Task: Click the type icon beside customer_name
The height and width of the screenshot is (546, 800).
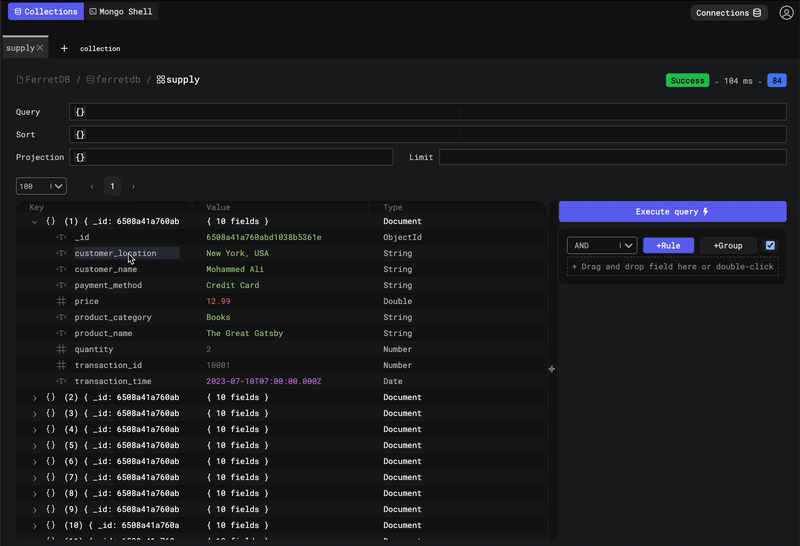Action: click(61, 269)
